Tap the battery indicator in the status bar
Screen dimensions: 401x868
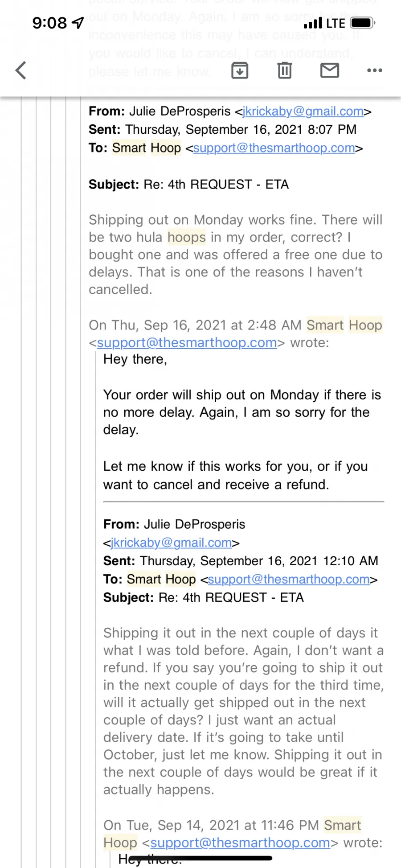pos(363,23)
